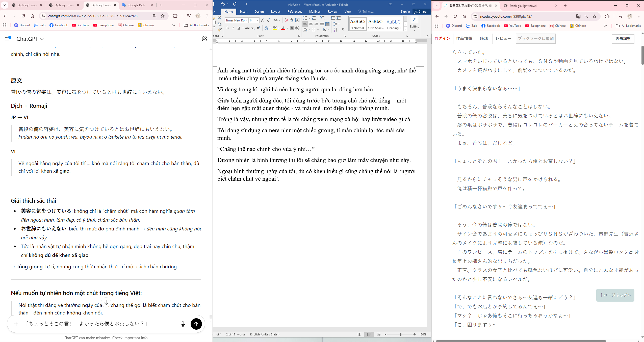644x342 pixels.
Task: Click the Word zoom slider handle
Action: coord(401,334)
